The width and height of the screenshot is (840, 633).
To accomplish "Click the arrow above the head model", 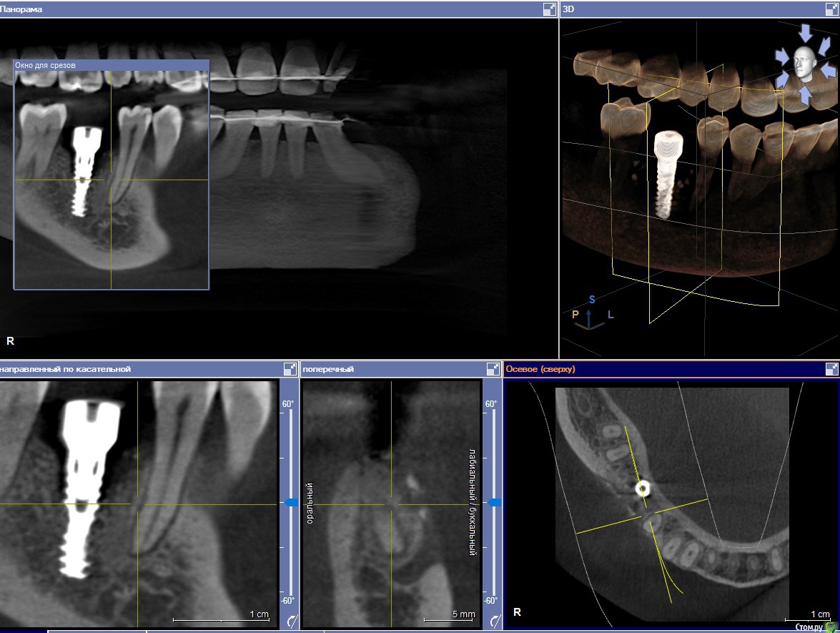I will click(806, 33).
